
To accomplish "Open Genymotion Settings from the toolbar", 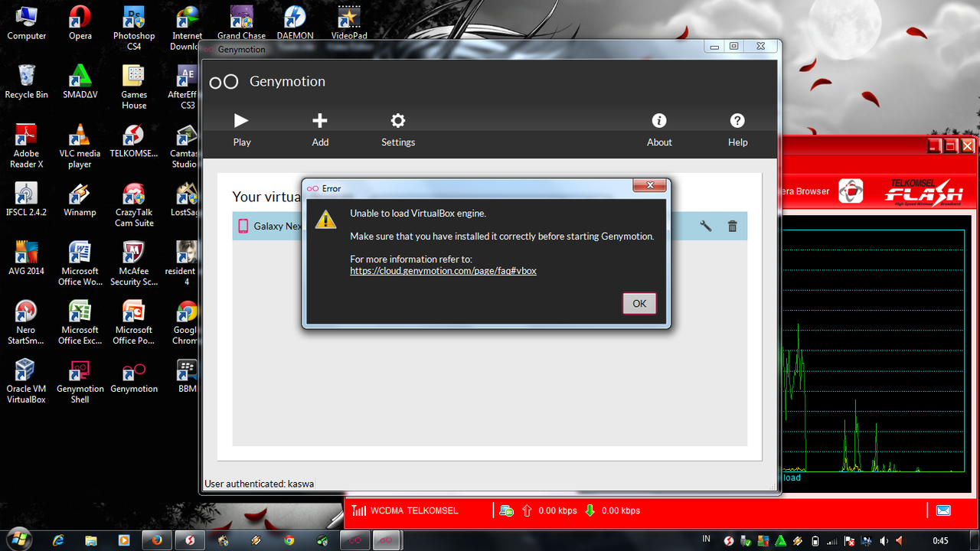I will pyautogui.click(x=398, y=121).
